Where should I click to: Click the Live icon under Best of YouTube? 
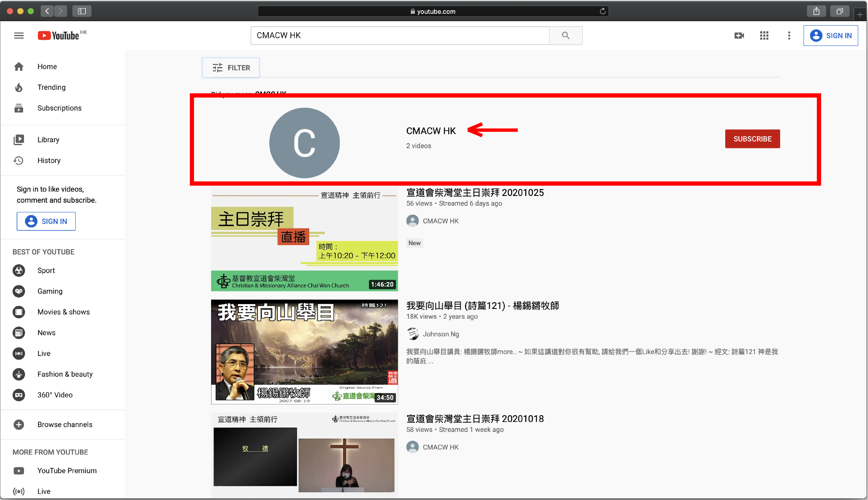click(x=19, y=354)
